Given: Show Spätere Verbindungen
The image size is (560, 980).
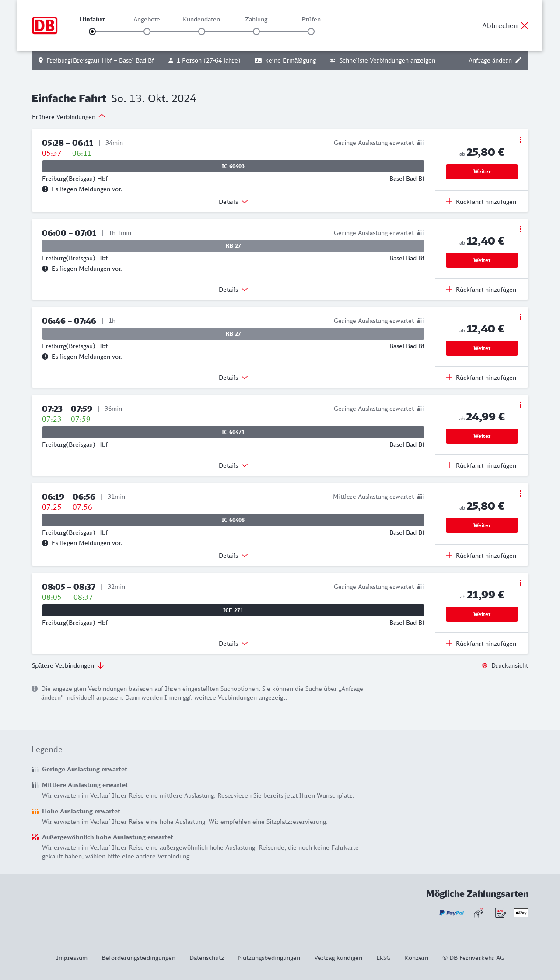Looking at the screenshot, I should (x=68, y=665).
